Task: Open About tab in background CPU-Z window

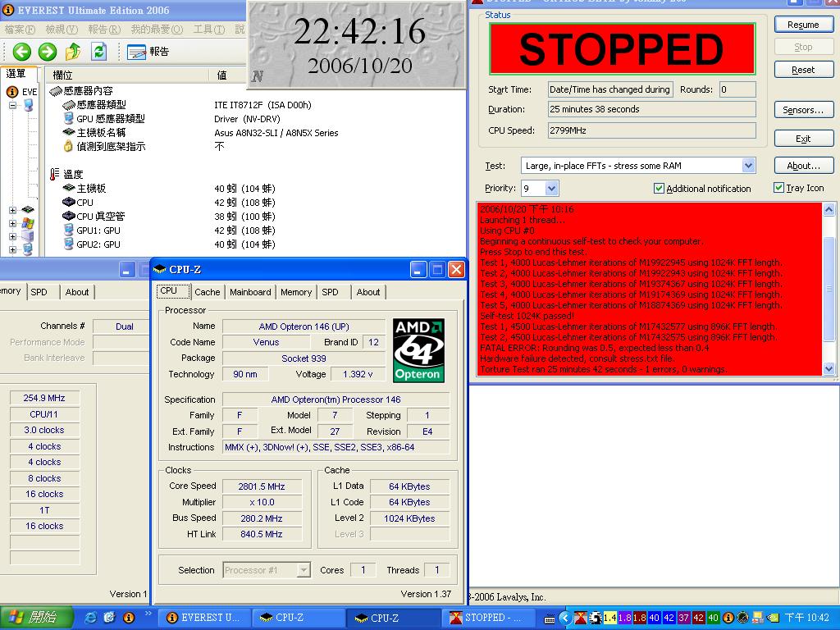Action: click(77, 292)
